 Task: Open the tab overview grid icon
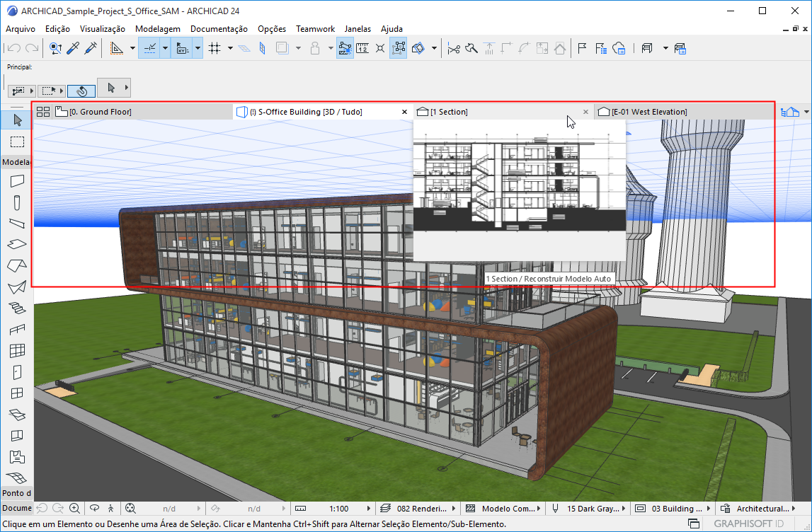tap(43, 112)
